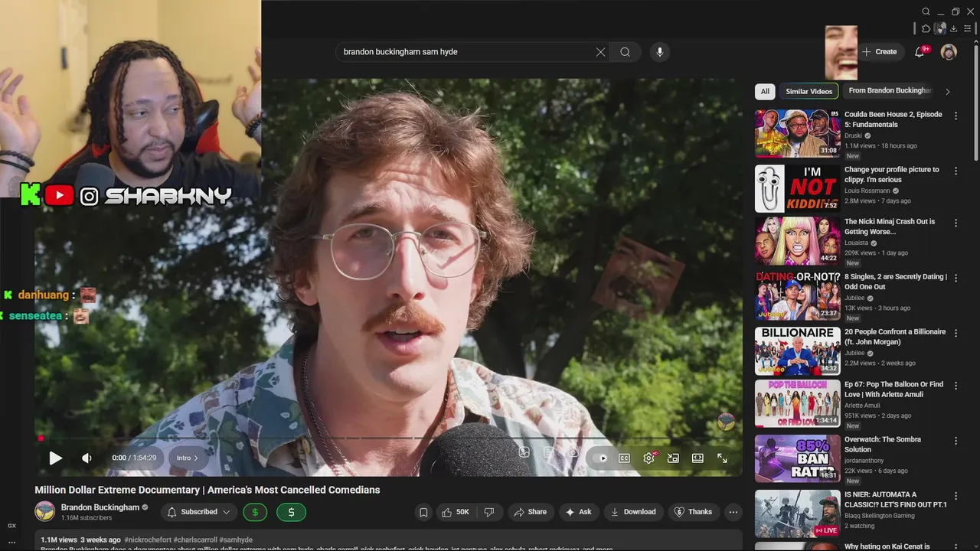Open options for Billionaire video
This screenshot has width=980, height=551.
point(955,333)
